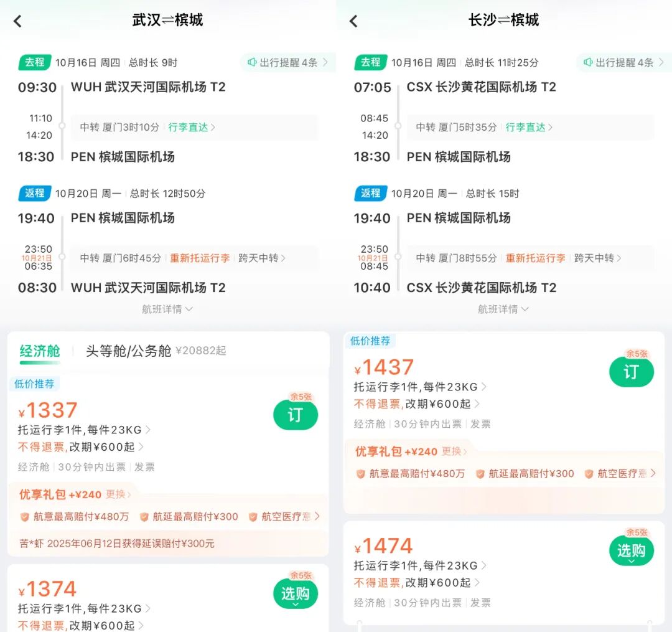Open 出行提醒4条 announcement for Changsha trip

click(x=623, y=62)
